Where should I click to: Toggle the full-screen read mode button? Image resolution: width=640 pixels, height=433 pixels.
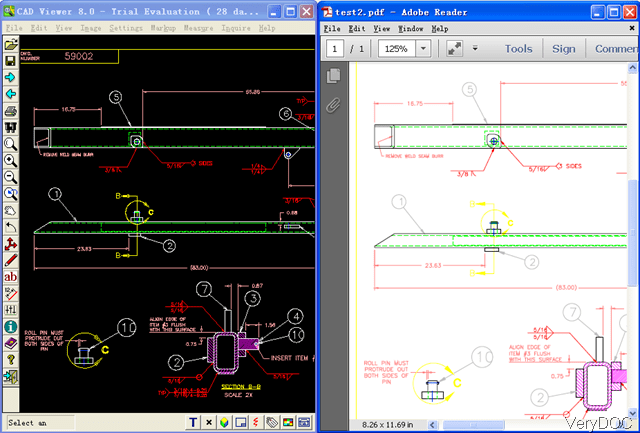[x=455, y=48]
